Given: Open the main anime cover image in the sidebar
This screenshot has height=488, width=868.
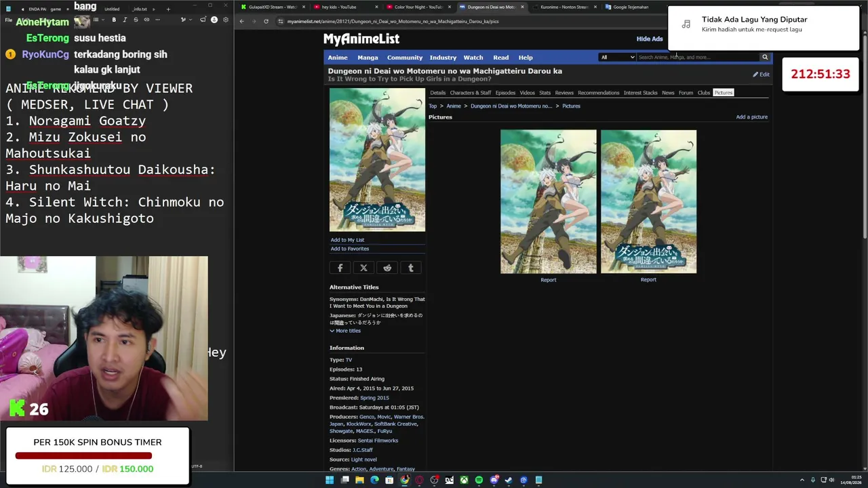Looking at the screenshot, I should [377, 160].
